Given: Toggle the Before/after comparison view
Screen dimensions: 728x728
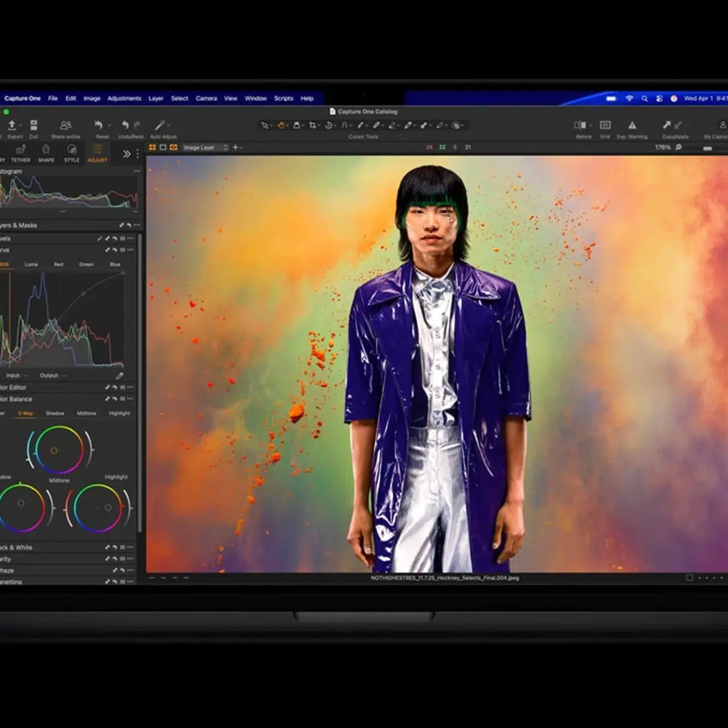Looking at the screenshot, I should [x=580, y=125].
